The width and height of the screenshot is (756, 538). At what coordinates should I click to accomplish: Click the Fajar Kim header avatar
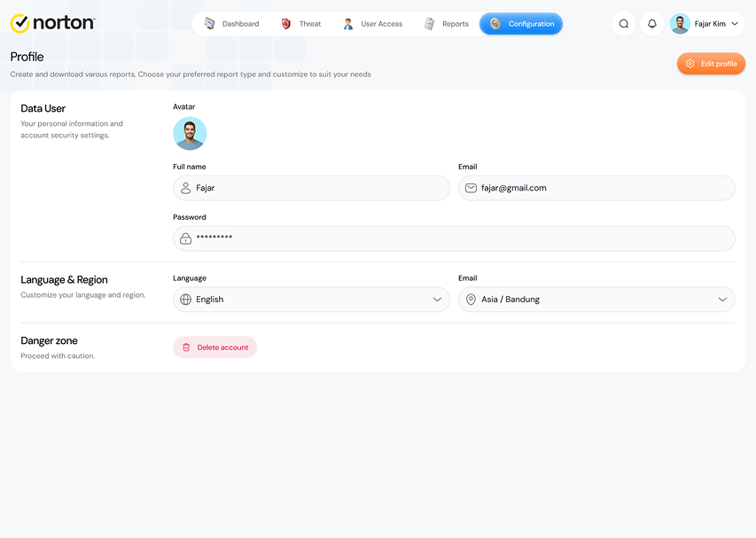point(680,24)
